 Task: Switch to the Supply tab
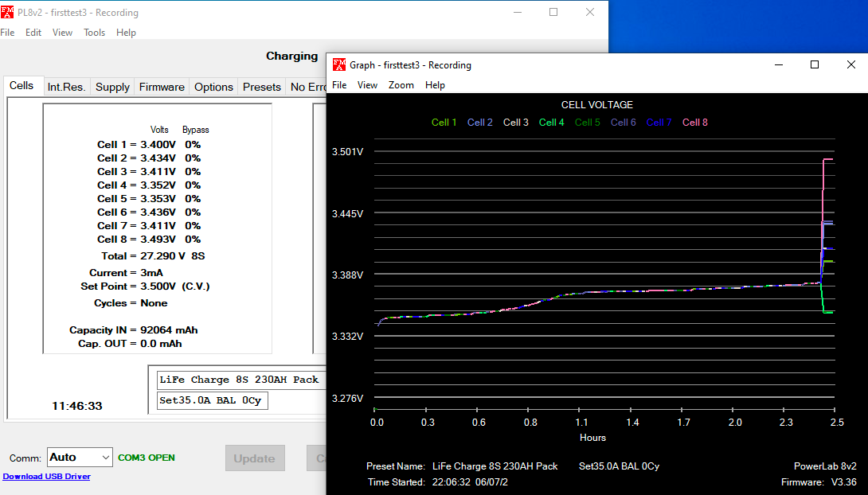click(x=112, y=87)
